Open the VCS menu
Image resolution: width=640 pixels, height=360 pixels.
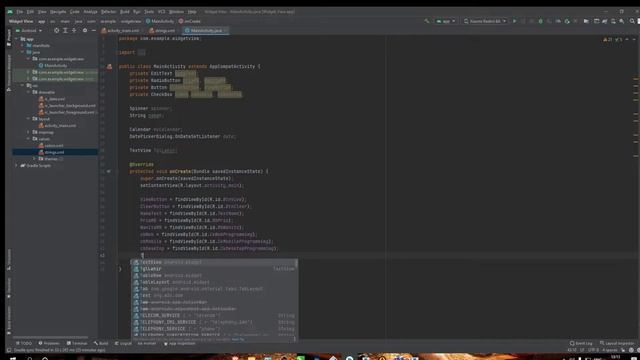(162, 12)
